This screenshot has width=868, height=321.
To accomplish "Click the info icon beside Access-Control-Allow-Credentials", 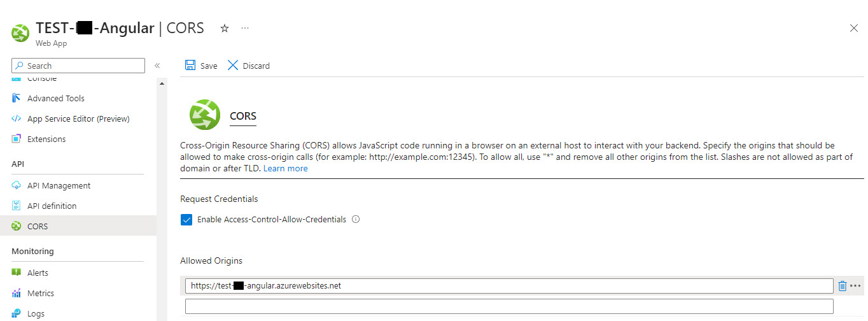I will point(356,219).
